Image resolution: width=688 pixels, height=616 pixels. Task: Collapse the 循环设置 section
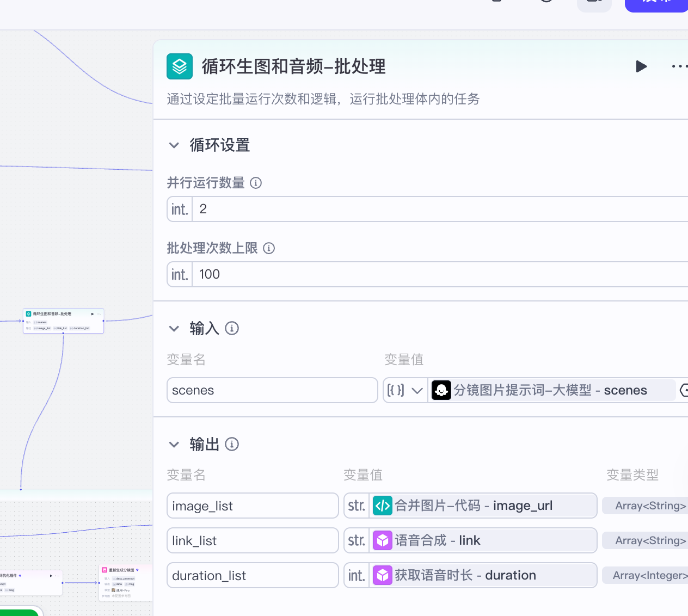coord(174,145)
